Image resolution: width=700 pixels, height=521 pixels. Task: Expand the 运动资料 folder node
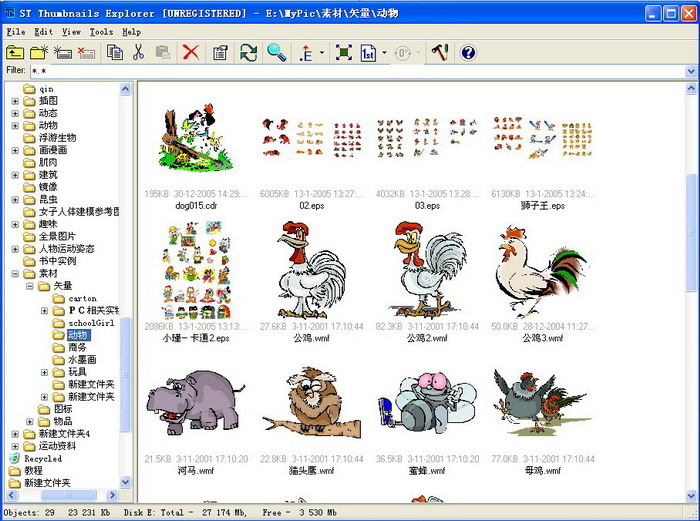[15, 446]
